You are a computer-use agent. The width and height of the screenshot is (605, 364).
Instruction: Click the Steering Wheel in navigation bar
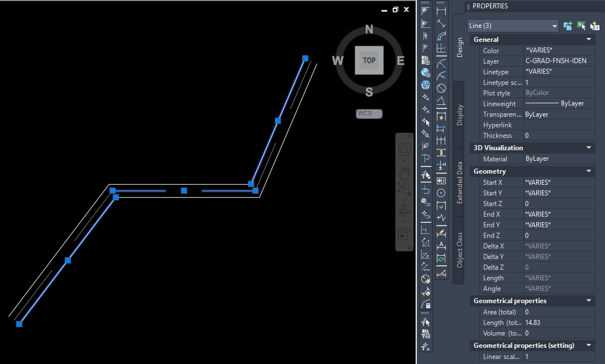[404, 150]
